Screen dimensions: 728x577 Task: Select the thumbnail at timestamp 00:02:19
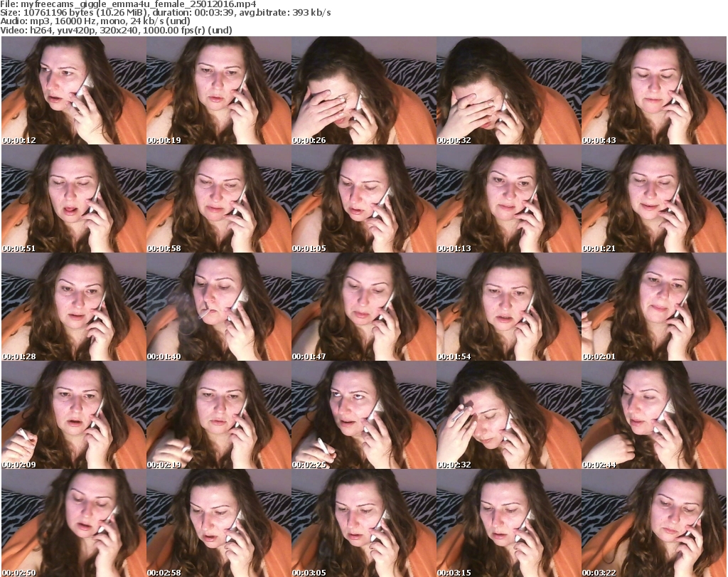[x=219, y=415]
